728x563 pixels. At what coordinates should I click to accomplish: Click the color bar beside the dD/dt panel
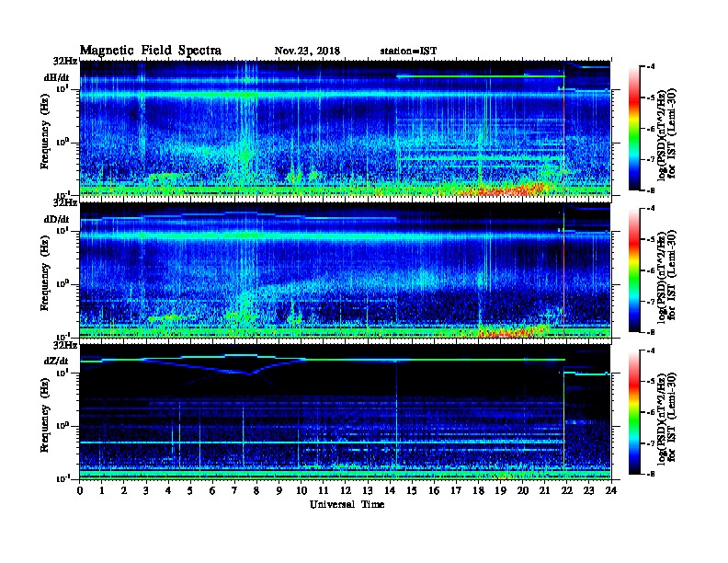pyautogui.click(x=634, y=270)
